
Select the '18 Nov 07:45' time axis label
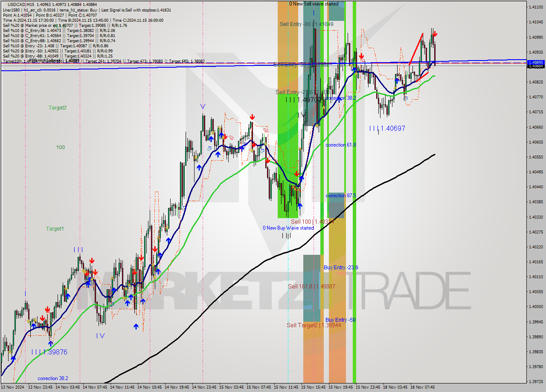click(x=423, y=387)
